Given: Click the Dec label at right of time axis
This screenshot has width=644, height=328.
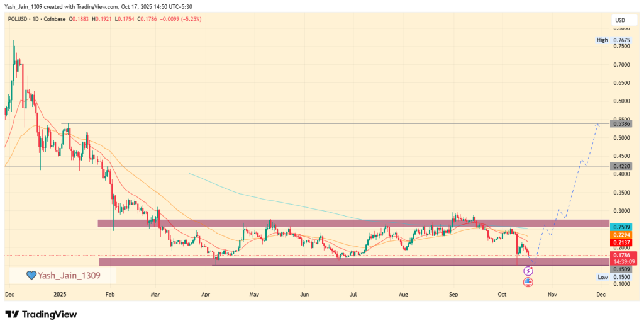Looking at the screenshot, I should (x=600, y=294).
